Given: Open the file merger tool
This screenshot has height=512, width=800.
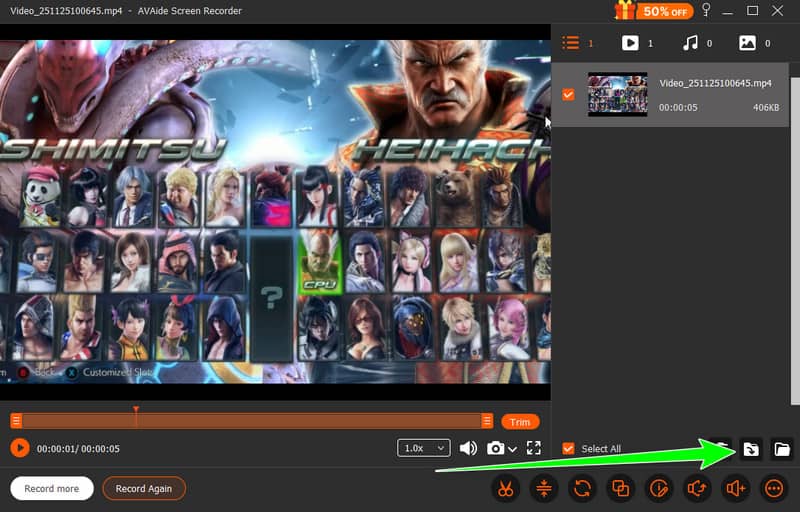Looking at the screenshot, I should click(620, 489).
